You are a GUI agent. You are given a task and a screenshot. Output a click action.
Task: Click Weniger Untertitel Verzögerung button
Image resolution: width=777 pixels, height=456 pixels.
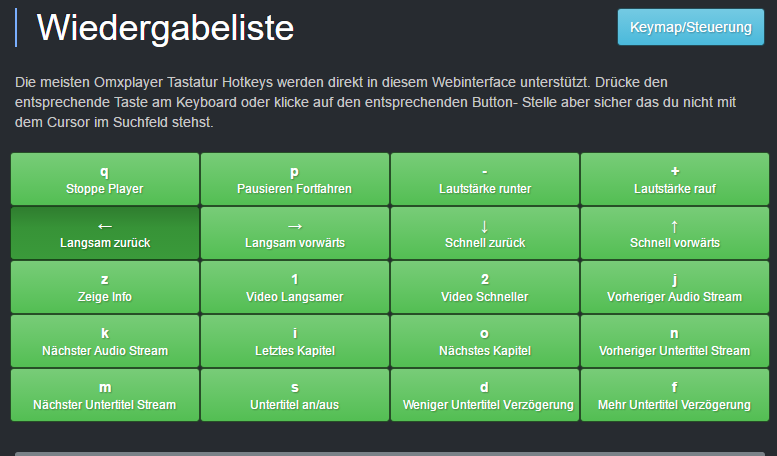click(485, 395)
